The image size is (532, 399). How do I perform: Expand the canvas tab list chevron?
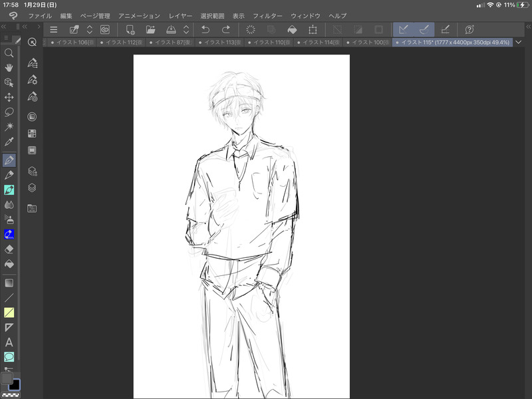[519, 42]
